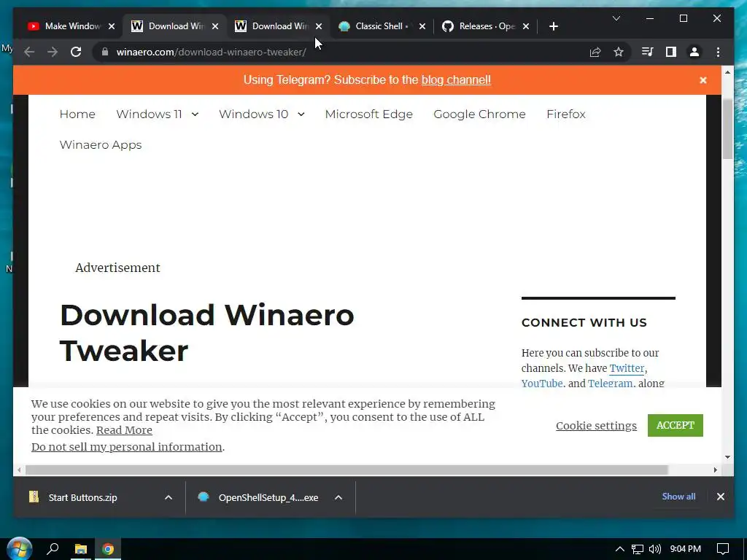
Task: Click Do not sell my personal information
Action: (x=127, y=447)
